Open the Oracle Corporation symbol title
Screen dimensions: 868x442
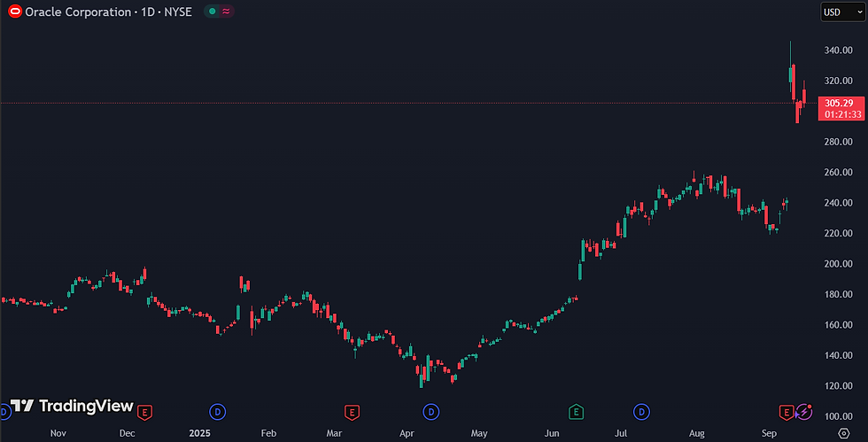[x=108, y=12]
